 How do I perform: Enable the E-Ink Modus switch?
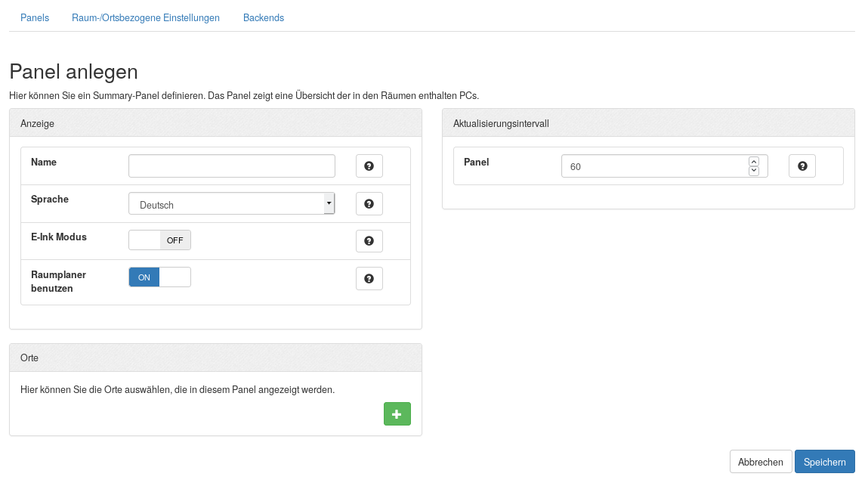click(x=159, y=240)
